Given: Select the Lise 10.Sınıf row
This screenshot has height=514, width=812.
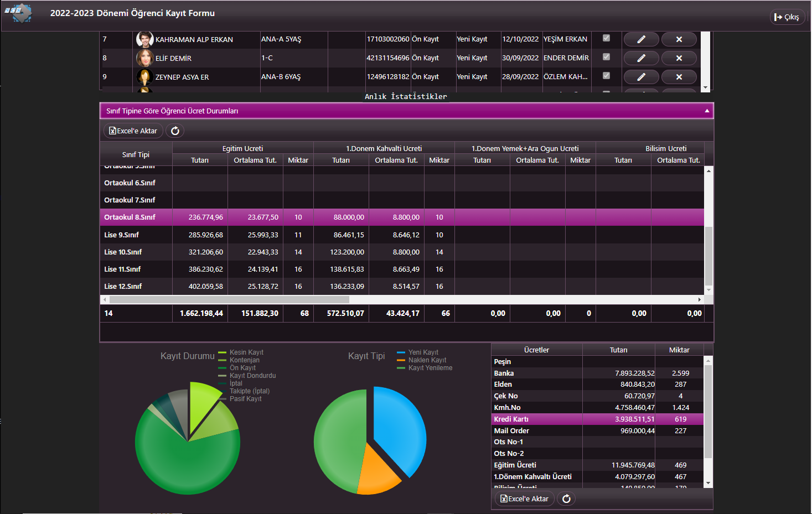Looking at the screenshot, I should point(402,252).
